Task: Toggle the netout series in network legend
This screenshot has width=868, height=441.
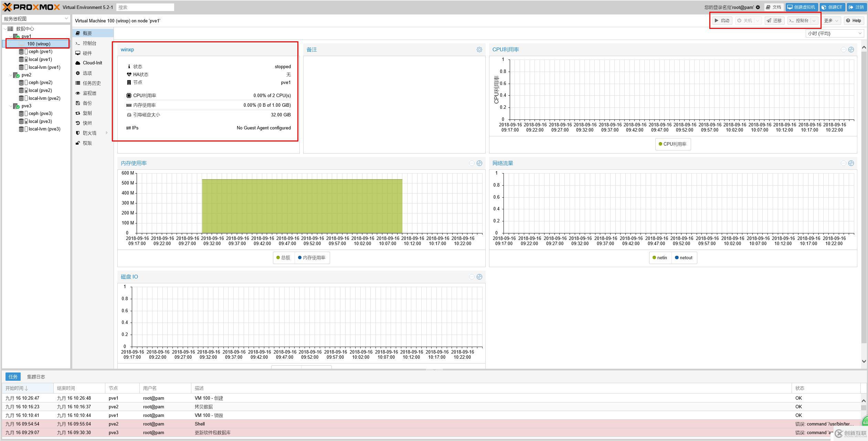Action: coord(684,258)
